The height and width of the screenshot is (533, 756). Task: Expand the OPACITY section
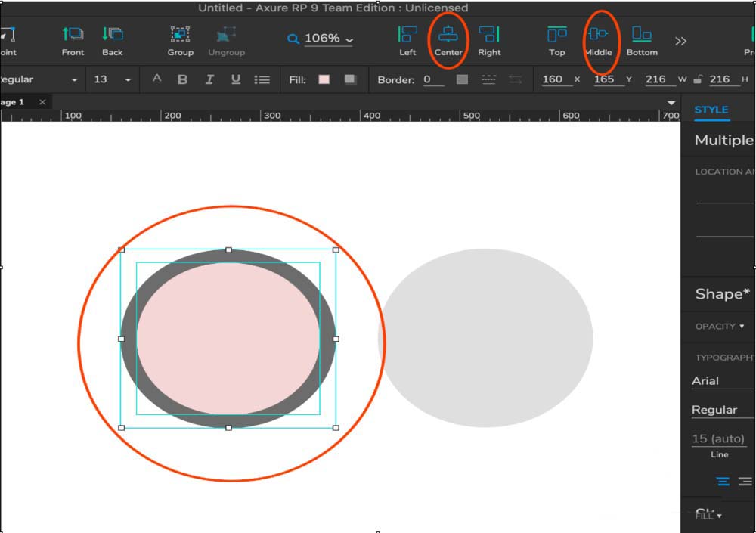(719, 327)
